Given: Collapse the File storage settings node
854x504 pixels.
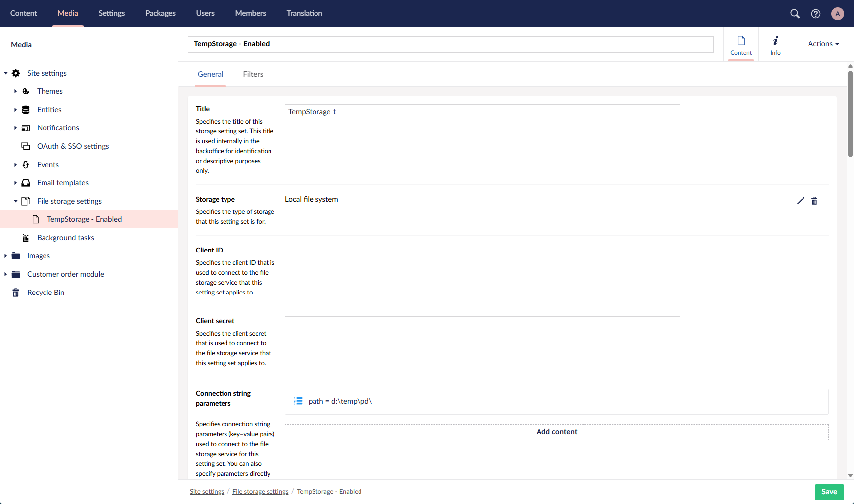Looking at the screenshot, I should [x=15, y=201].
